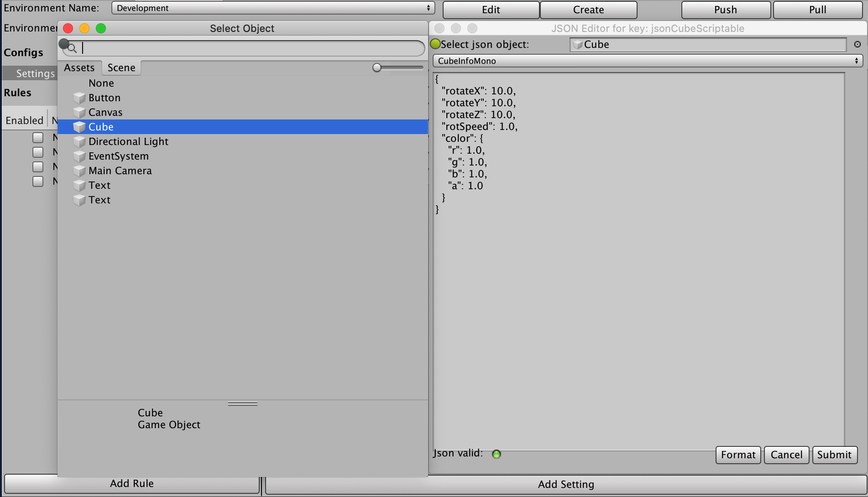Push the current configuration
The height and width of the screenshot is (497, 868).
pos(726,10)
